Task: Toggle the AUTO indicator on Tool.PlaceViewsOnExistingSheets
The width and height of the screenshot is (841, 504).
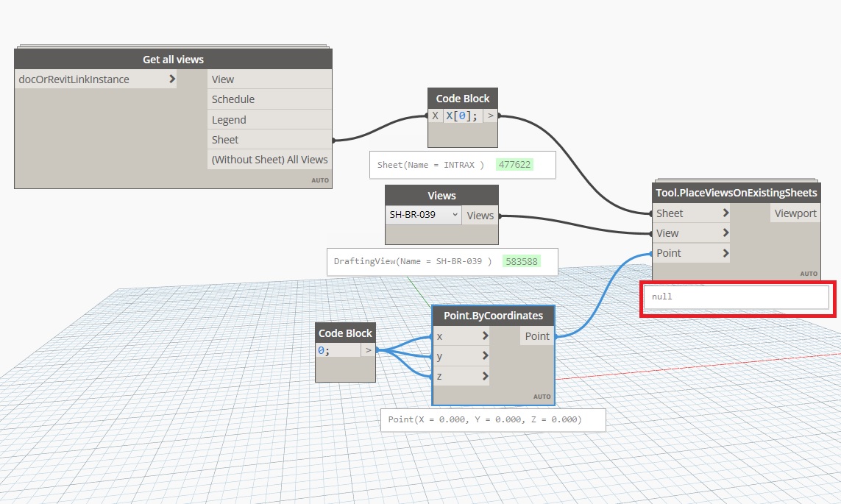Action: (x=809, y=273)
